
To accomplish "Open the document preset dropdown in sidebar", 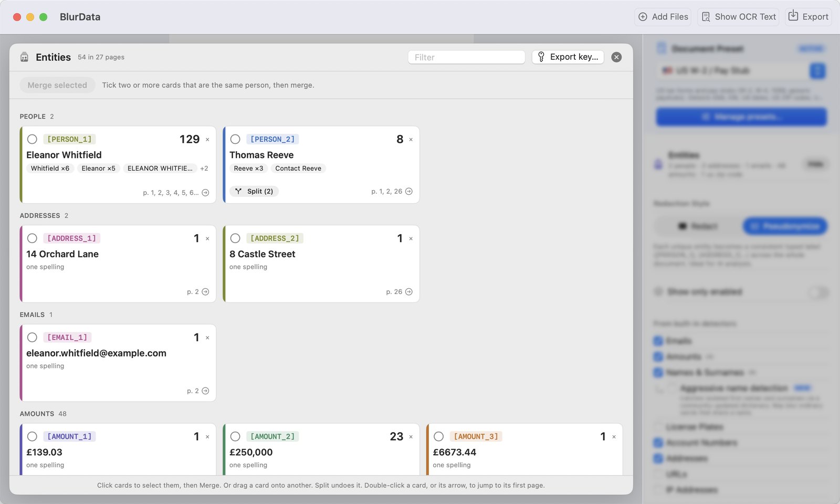I will point(741,70).
